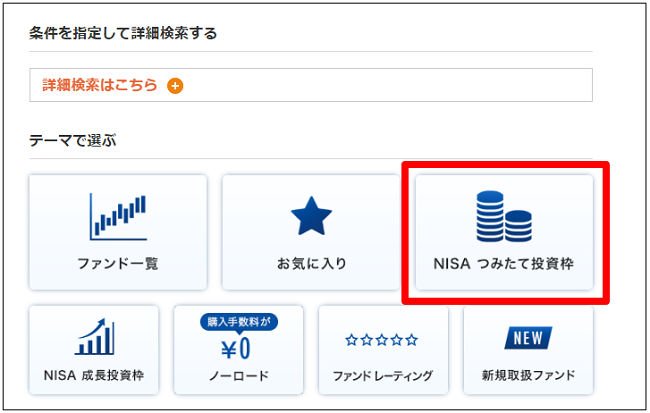Click the rising graph icon for NISA 成長投資枠
The image size is (650, 413).
pyautogui.click(x=95, y=336)
